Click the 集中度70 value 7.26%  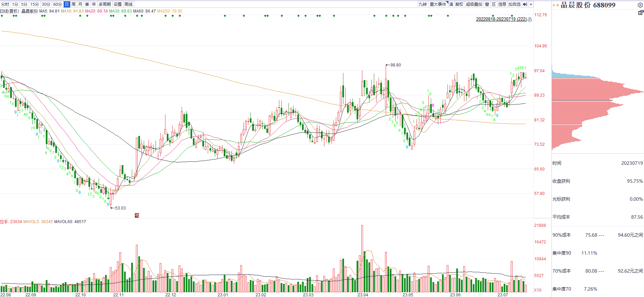pyautogui.click(x=590, y=289)
